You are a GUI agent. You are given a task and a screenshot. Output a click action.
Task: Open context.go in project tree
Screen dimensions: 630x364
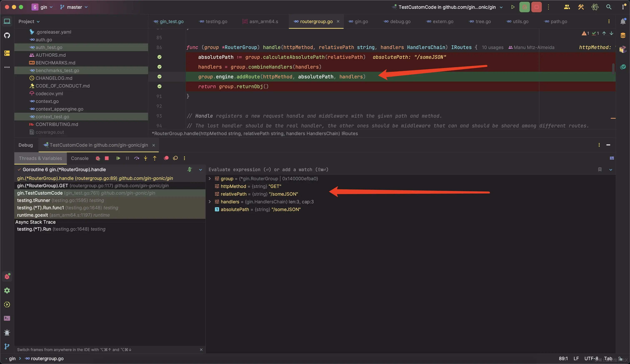coord(47,101)
